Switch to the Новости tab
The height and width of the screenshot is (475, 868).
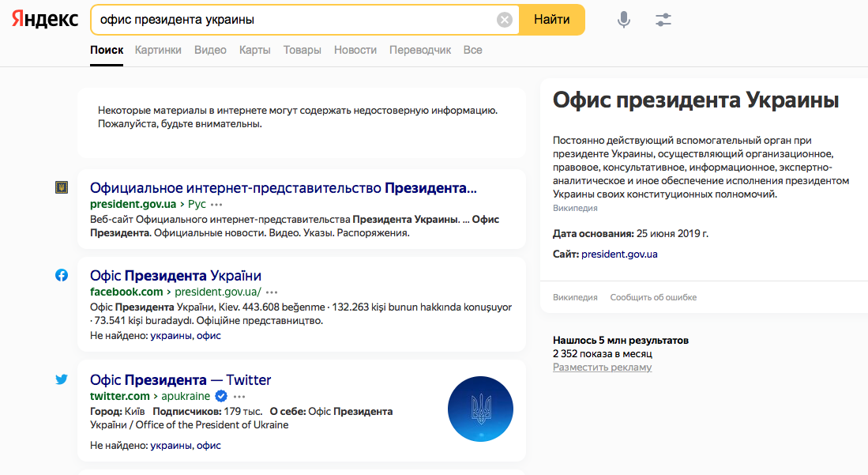click(x=355, y=50)
